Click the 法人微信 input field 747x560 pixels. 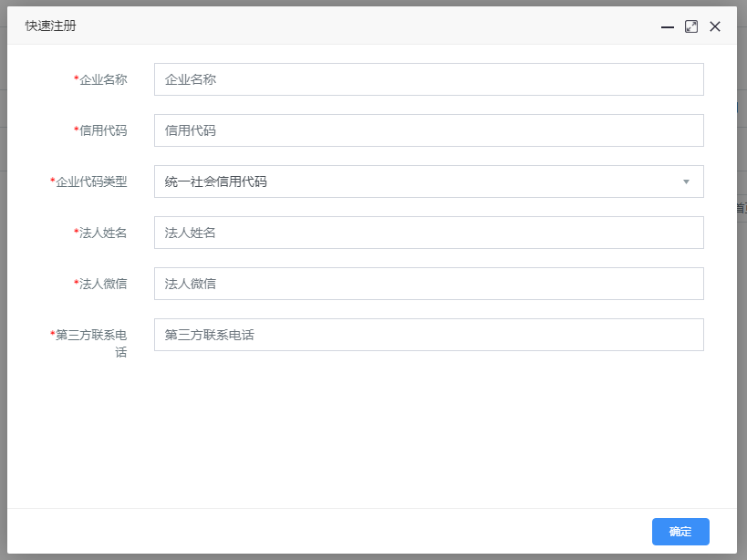coord(429,284)
